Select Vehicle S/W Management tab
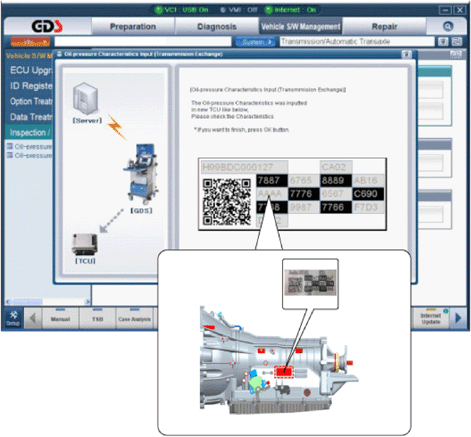 (x=301, y=26)
